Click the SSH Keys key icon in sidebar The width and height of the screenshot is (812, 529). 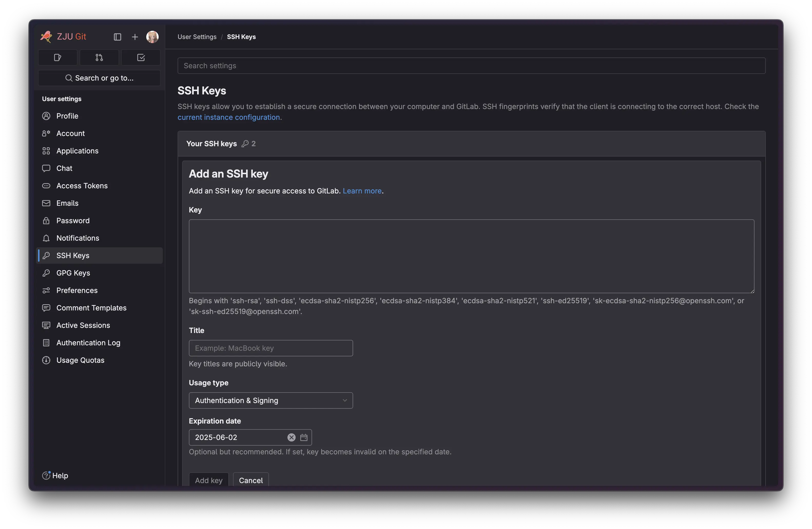click(x=46, y=256)
